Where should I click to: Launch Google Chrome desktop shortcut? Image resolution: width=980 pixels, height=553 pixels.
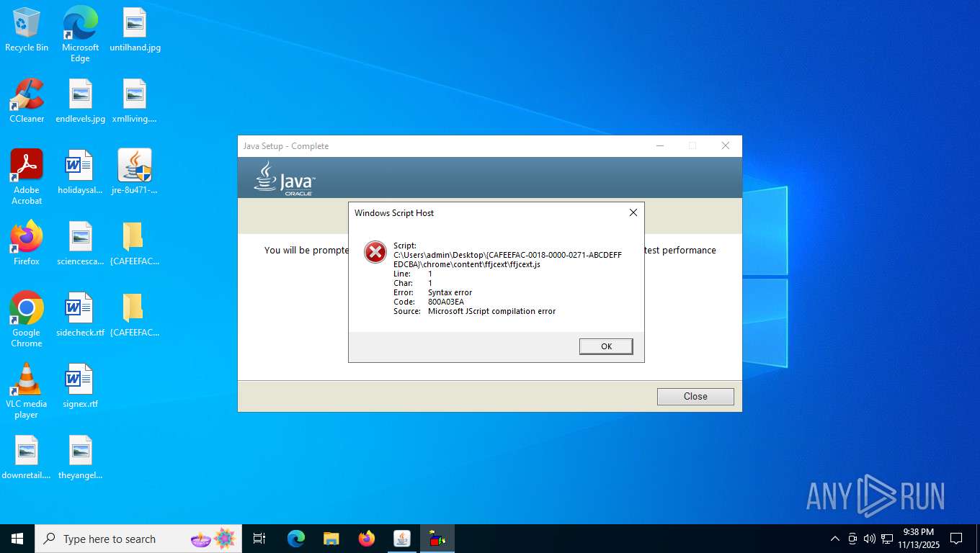[x=27, y=320]
